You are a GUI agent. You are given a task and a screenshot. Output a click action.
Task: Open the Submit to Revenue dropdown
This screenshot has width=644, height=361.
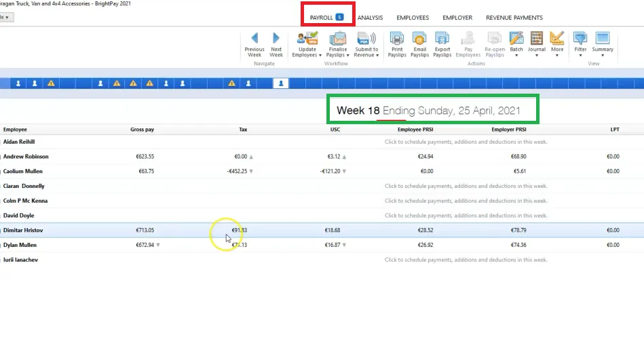(366, 44)
